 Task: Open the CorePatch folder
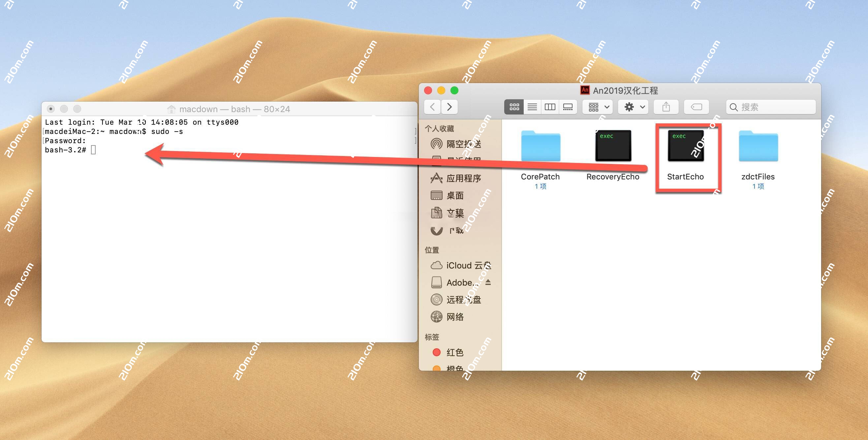(x=541, y=147)
